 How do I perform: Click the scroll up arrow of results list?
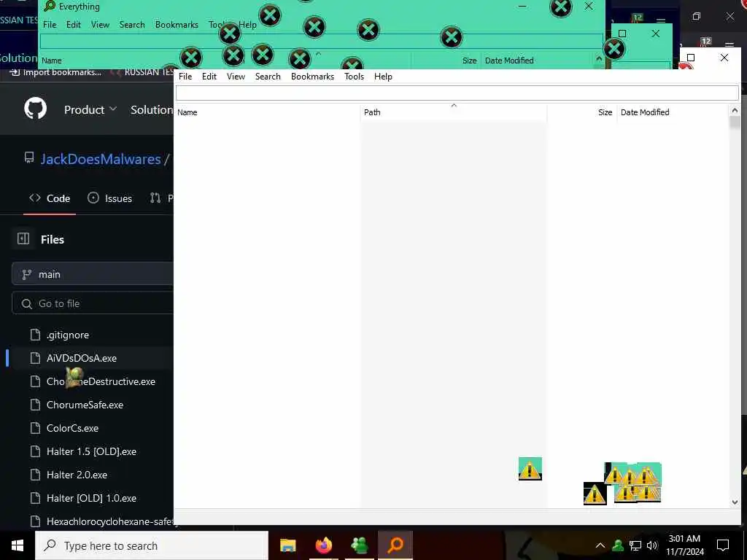734,111
